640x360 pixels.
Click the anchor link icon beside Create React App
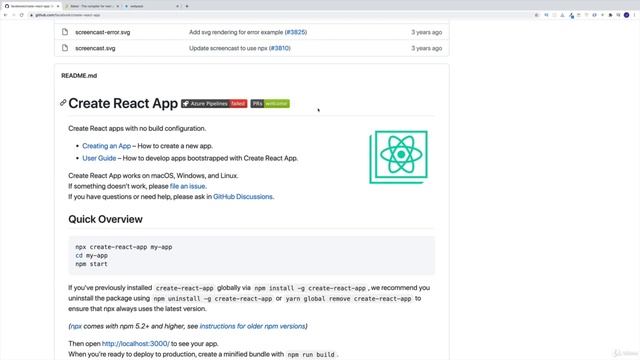tap(63, 102)
